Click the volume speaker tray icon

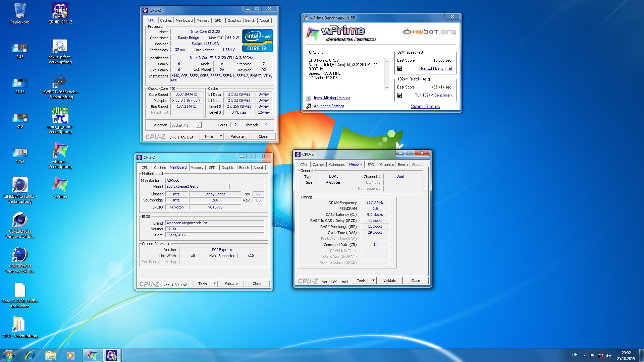pyautogui.click(x=608, y=356)
